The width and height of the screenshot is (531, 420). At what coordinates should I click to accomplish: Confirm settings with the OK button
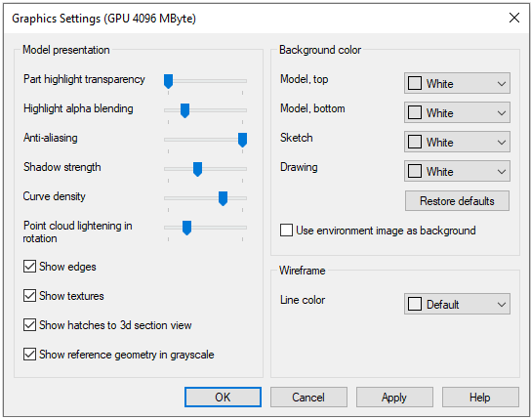pyautogui.click(x=223, y=397)
